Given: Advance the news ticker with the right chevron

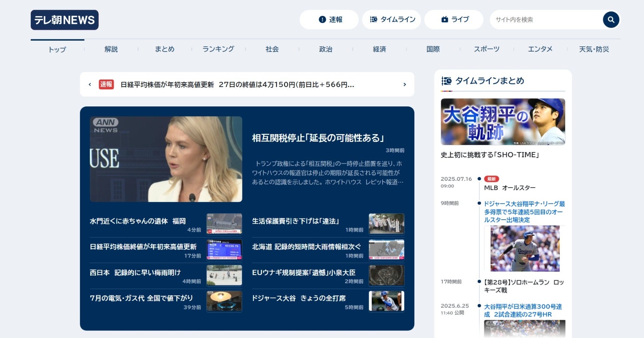Looking at the screenshot, I should [x=404, y=84].
